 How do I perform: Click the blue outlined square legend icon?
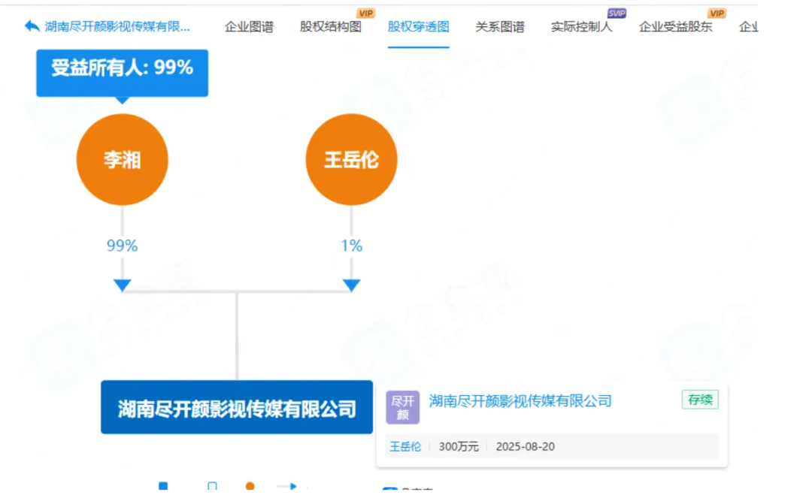pyautogui.click(x=214, y=487)
